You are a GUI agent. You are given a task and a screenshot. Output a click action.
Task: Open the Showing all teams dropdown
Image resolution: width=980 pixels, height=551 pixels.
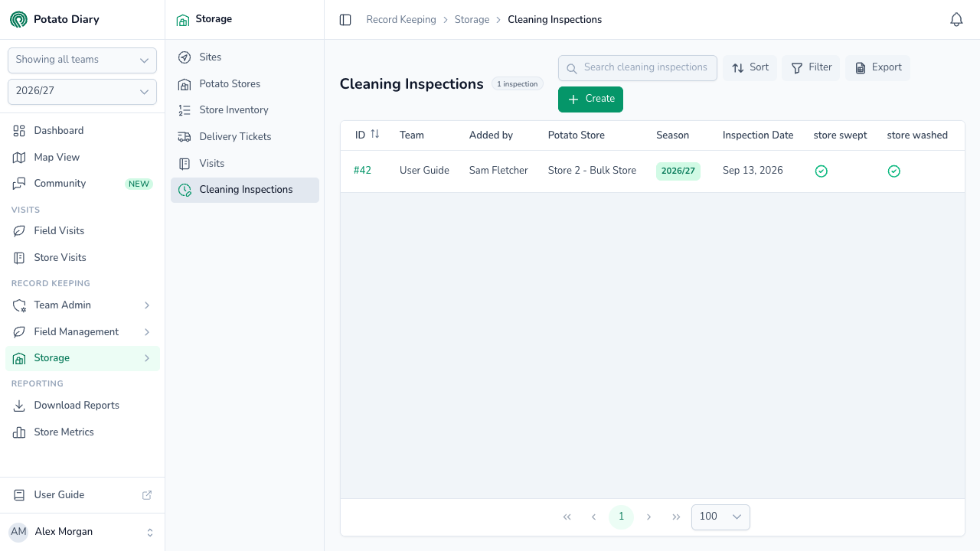[x=82, y=60]
